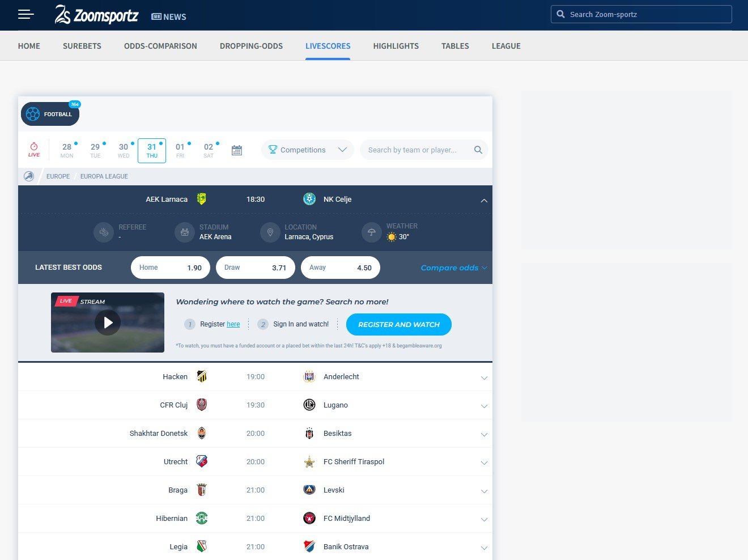This screenshot has width=748, height=560.
Task: Open the calendar date picker
Action: click(237, 150)
